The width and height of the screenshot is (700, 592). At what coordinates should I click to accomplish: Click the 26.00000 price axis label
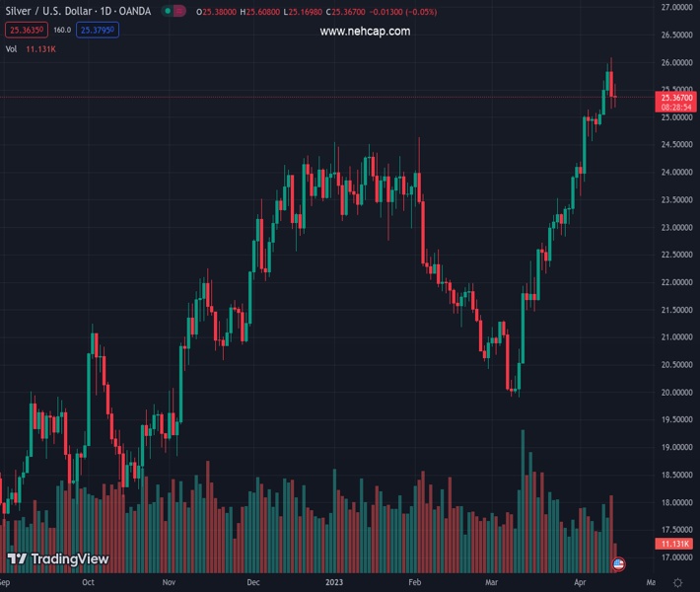[x=676, y=62]
